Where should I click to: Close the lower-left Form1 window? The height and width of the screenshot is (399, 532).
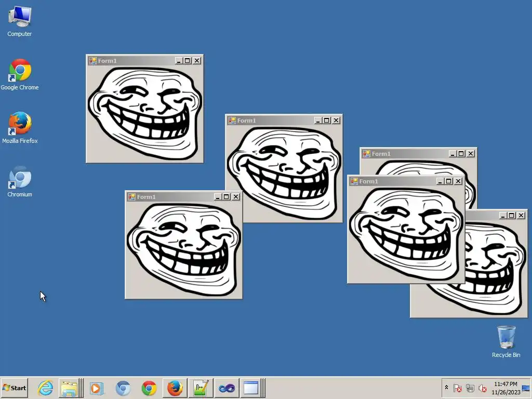pyautogui.click(x=236, y=197)
